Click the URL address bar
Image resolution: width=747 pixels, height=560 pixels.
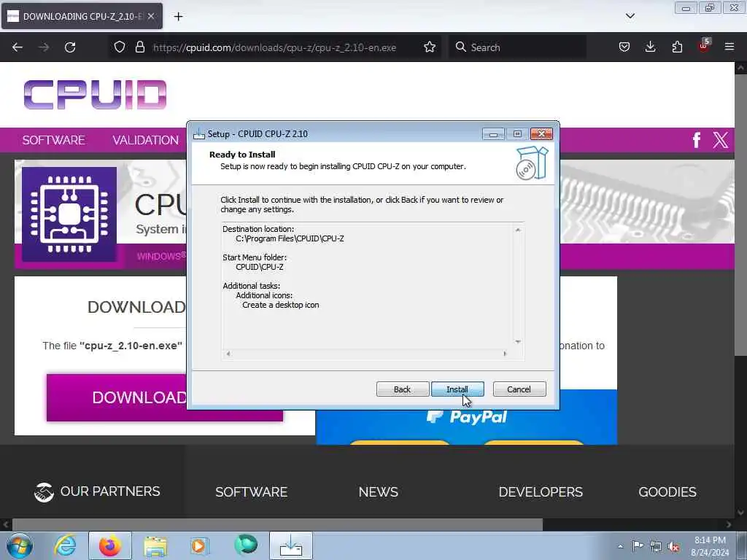point(274,47)
